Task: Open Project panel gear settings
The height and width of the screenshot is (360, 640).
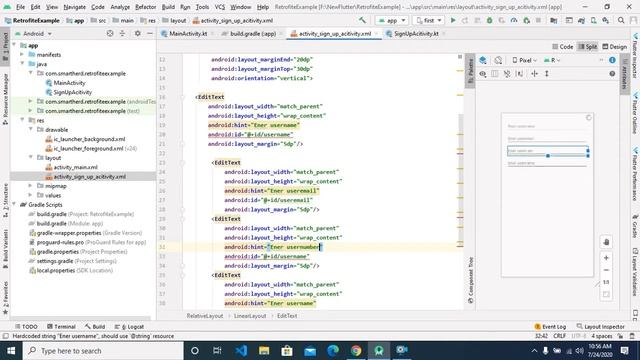Action: pyautogui.click(x=138, y=33)
